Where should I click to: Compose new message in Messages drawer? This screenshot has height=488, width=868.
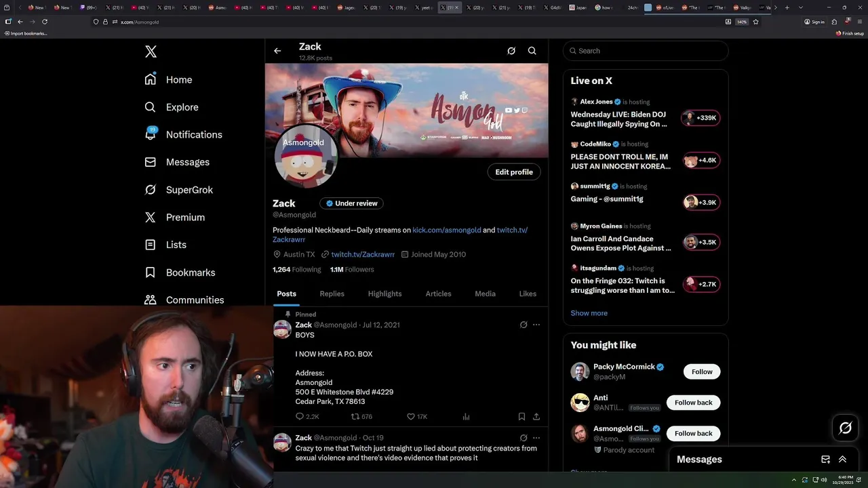point(825,460)
